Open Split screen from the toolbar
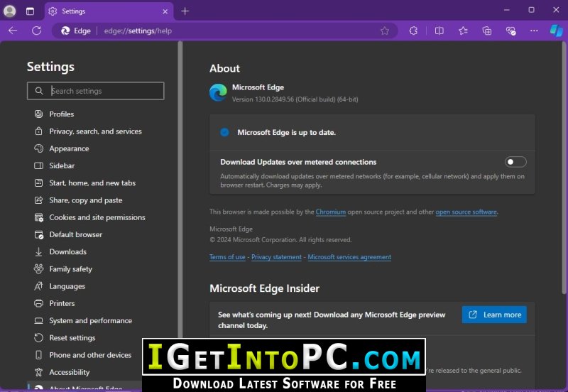The image size is (568, 392). click(x=439, y=31)
